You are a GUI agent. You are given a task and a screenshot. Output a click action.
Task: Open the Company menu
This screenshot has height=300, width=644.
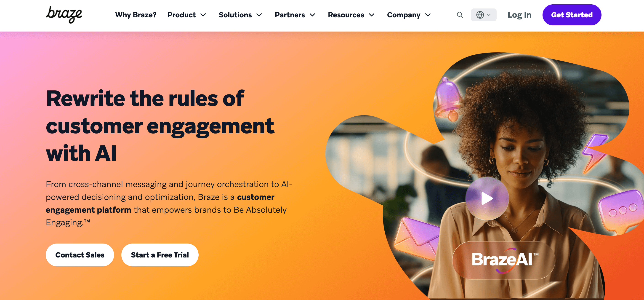(409, 15)
